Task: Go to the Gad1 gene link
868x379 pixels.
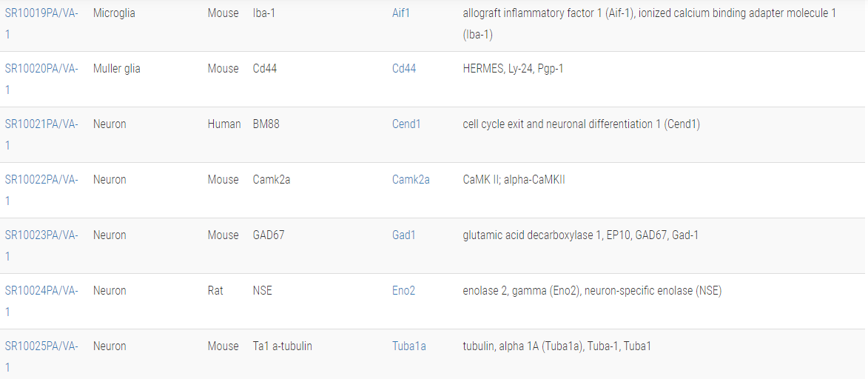Action: (x=404, y=235)
